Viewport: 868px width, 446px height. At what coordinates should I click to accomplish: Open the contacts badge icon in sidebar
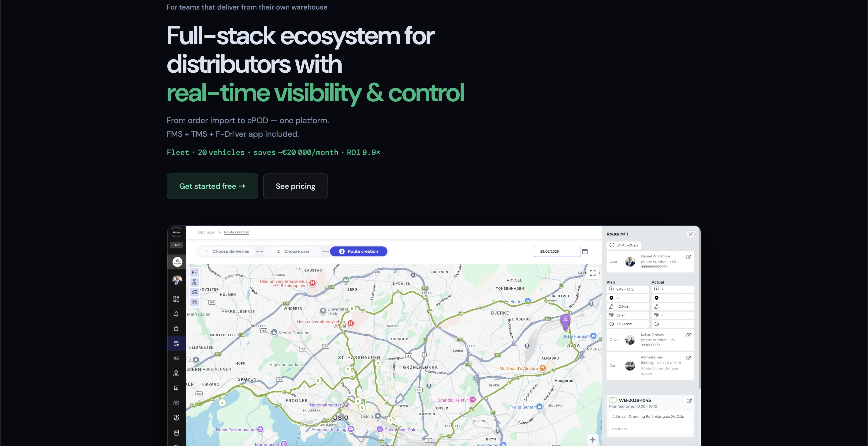(176, 388)
